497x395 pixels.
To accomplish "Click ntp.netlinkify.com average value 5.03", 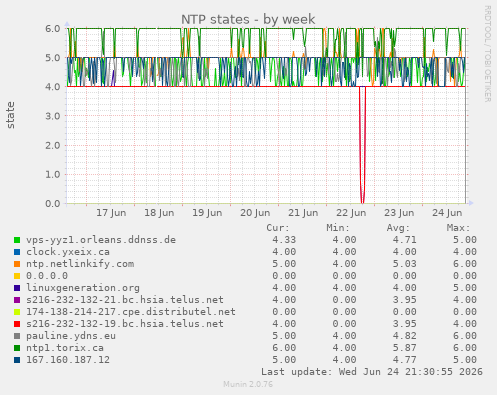I will tap(404, 264).
